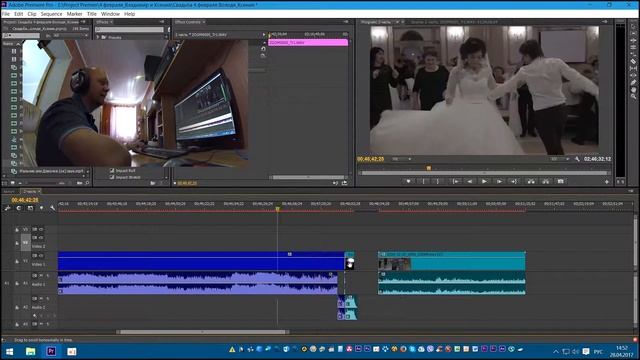Switch to the Effect Controls tab
Viewport: 640px width, 360px height.
[x=188, y=22]
